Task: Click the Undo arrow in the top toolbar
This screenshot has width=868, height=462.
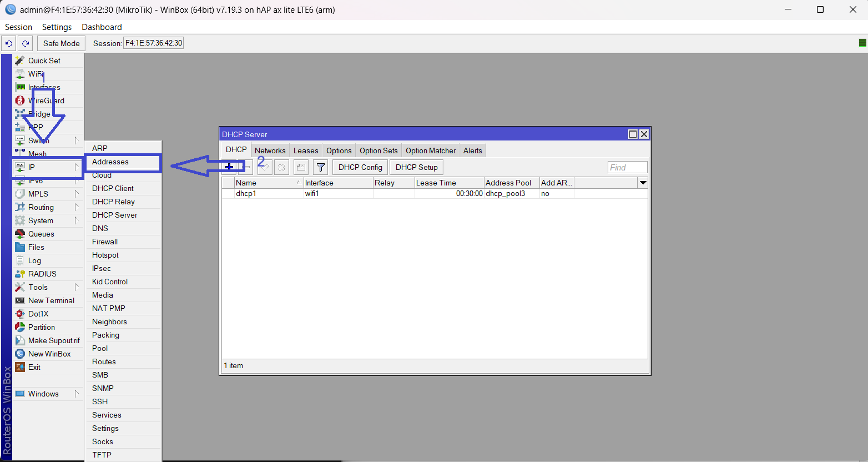Action: point(9,43)
